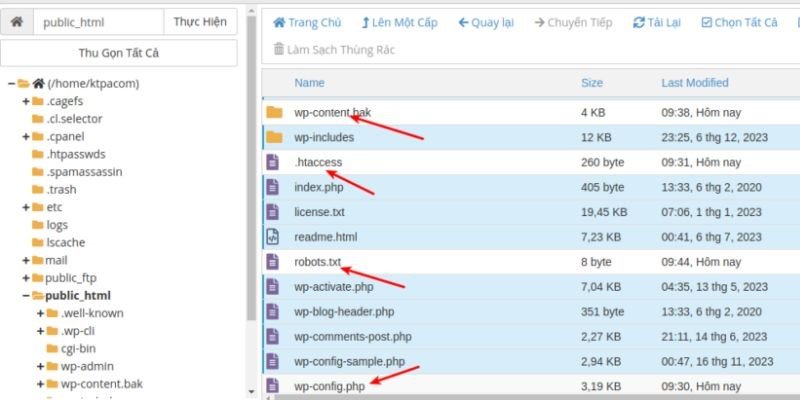The height and width of the screenshot is (403, 800).
Task: Expand the public_ftp tree folder
Action: pos(26,278)
